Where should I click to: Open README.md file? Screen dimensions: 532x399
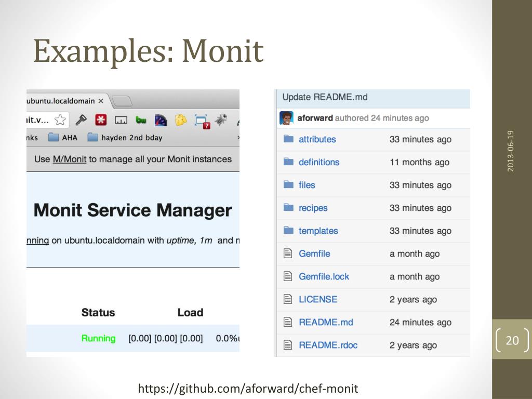(326, 322)
